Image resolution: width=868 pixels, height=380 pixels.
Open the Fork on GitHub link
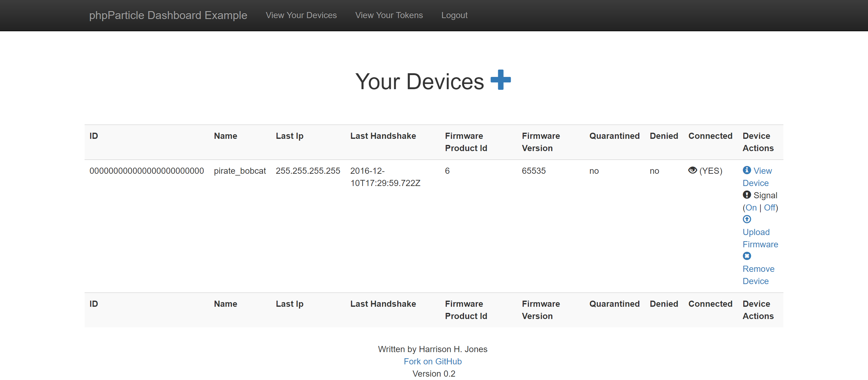433,361
